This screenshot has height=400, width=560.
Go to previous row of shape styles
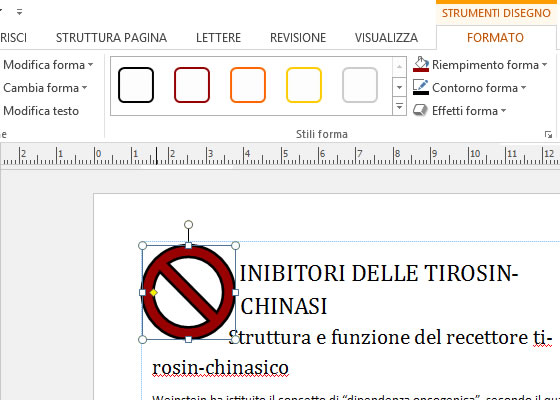pyautogui.click(x=399, y=67)
